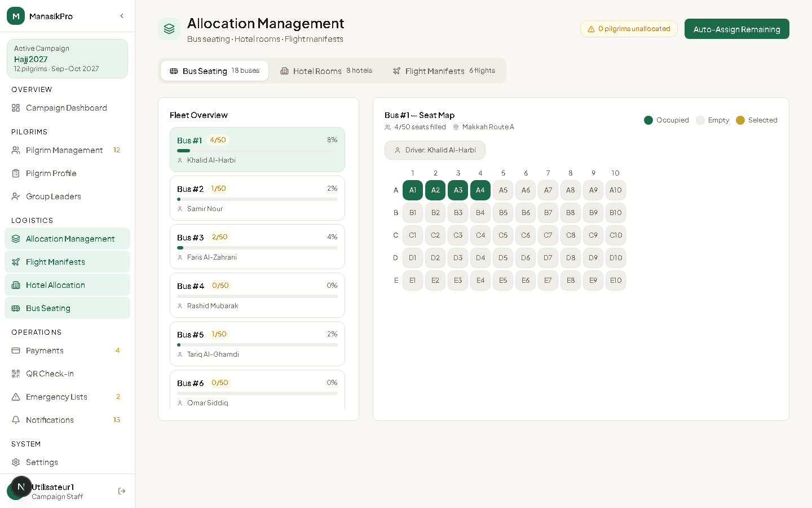Click the seats filled people icon
The height and width of the screenshot is (508, 812).
(x=387, y=128)
